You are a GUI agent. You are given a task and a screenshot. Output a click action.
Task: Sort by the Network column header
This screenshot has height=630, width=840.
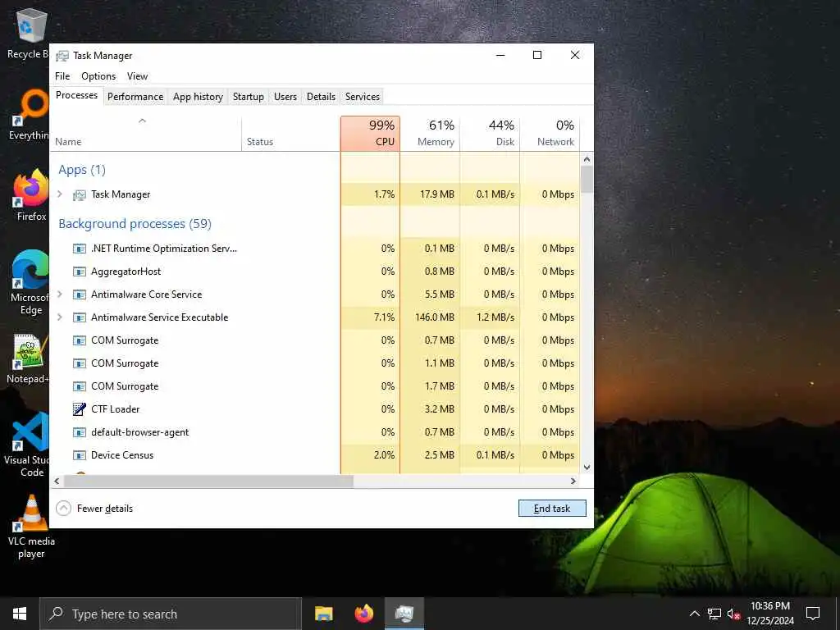pos(550,134)
